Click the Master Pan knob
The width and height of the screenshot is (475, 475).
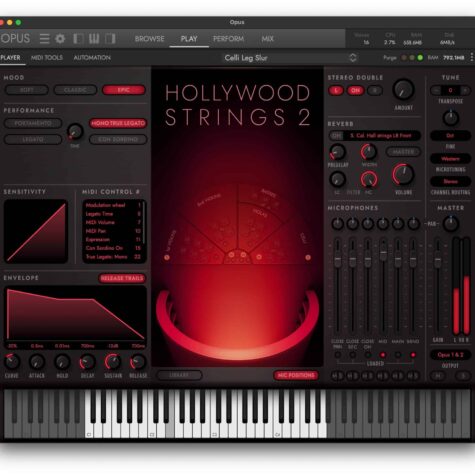(x=451, y=224)
